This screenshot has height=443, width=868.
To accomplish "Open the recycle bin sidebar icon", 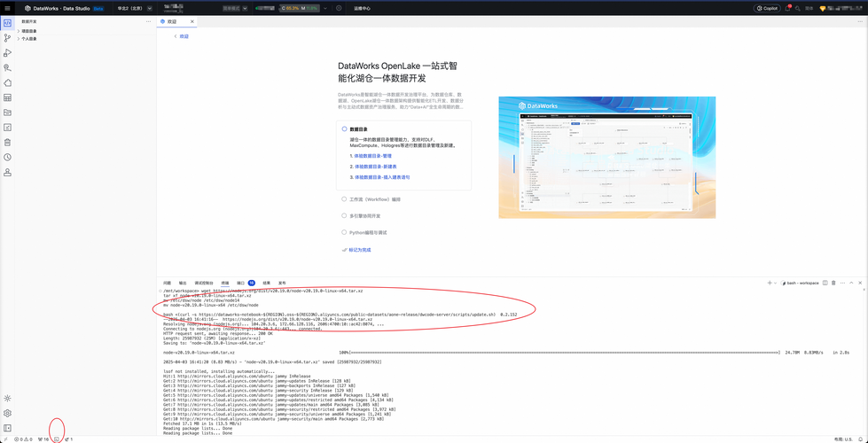I will pos(8,142).
